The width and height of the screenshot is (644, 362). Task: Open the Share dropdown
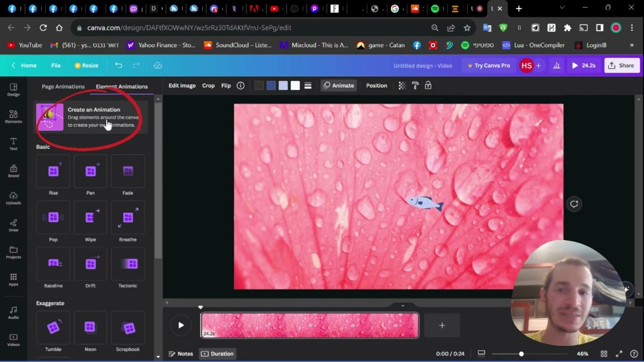pos(622,65)
